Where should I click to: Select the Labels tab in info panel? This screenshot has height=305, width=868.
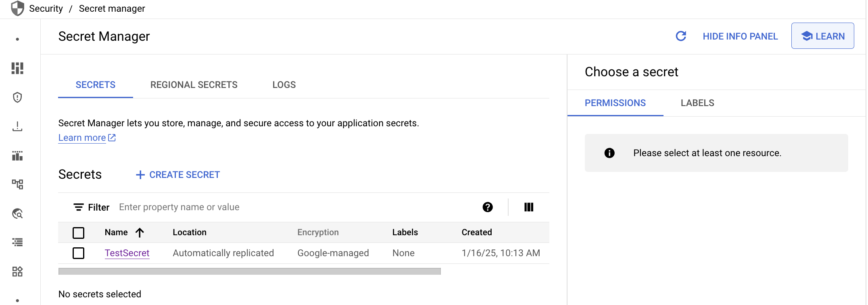click(697, 103)
